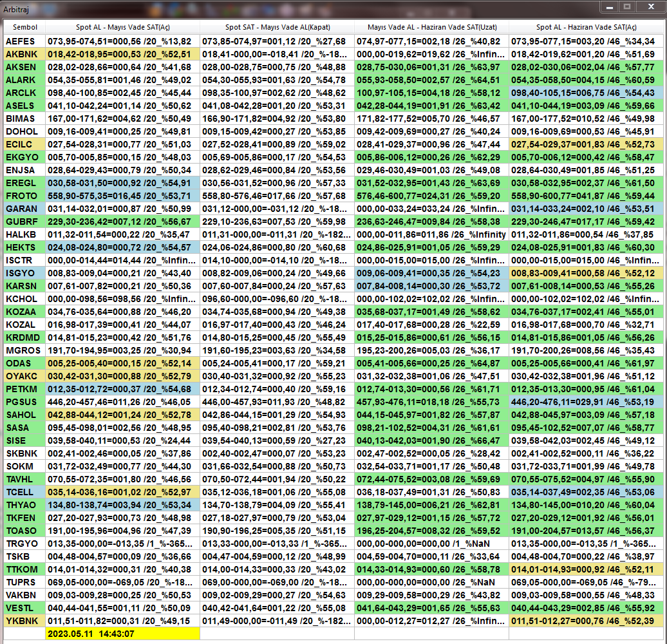This screenshot has height=644, width=667.
Task: Select the MGROS symbol cell
Action: (x=24, y=350)
